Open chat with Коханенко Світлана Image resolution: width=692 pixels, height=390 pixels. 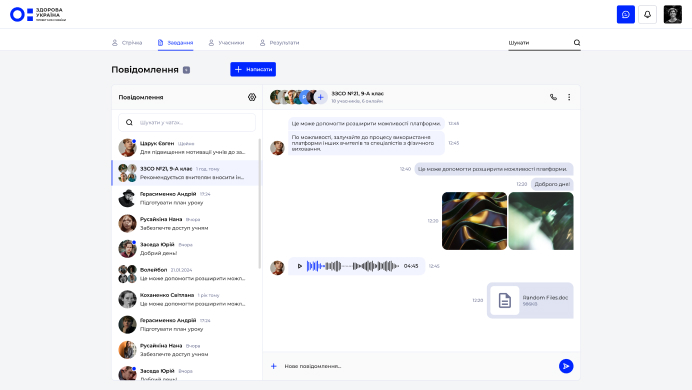187,299
